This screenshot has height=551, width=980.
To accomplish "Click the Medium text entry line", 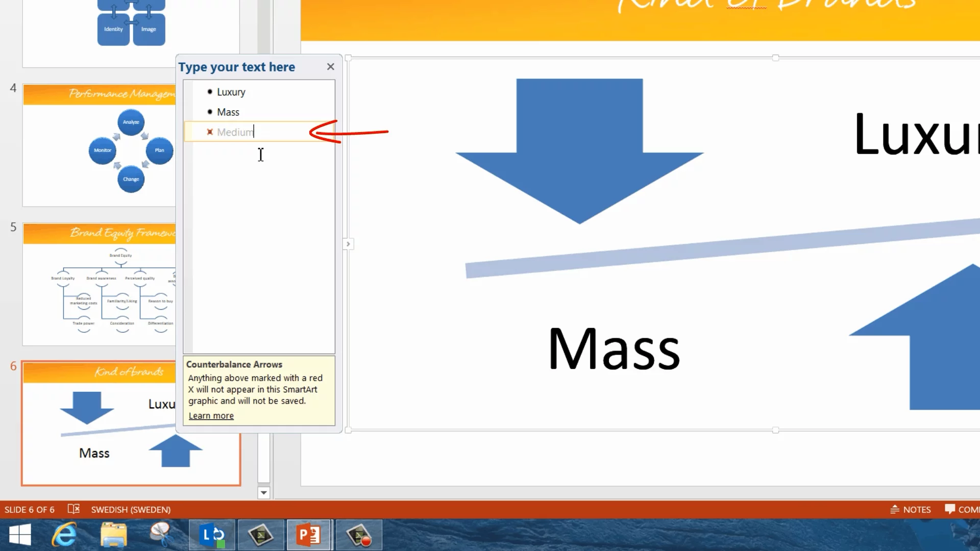I will pyautogui.click(x=235, y=132).
